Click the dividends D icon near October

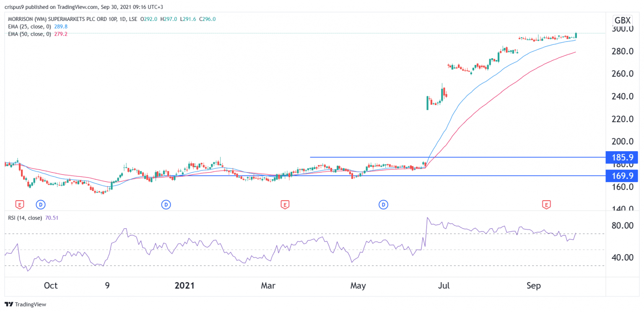40,205
